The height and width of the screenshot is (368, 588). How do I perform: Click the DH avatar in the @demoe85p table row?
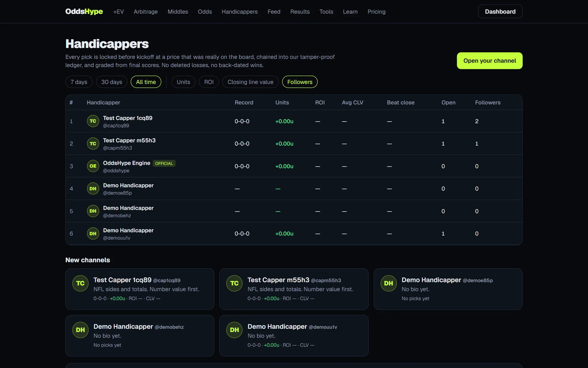[x=93, y=189]
